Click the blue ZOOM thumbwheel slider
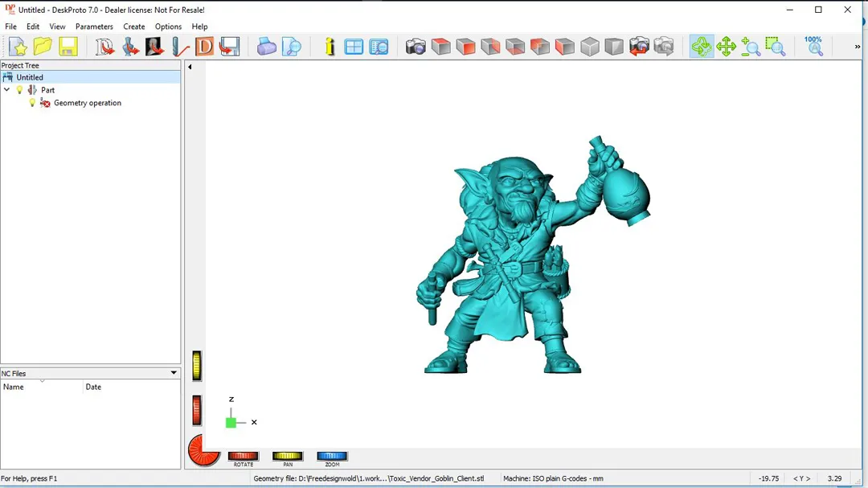 tap(332, 456)
